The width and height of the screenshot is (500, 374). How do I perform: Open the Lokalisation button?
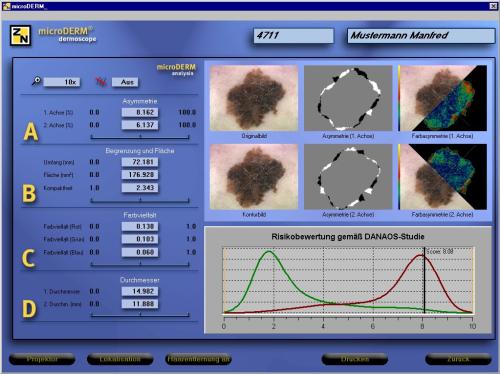pos(120,359)
